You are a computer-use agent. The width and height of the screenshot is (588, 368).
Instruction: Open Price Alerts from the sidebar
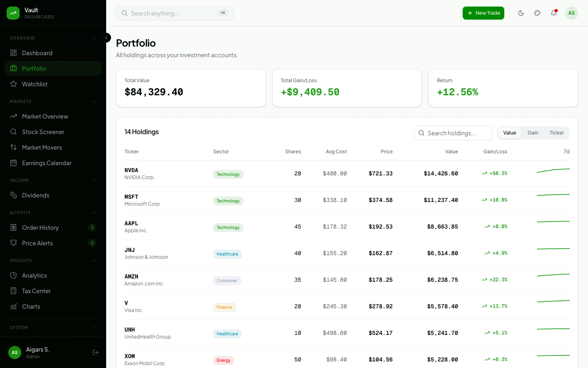click(38, 243)
